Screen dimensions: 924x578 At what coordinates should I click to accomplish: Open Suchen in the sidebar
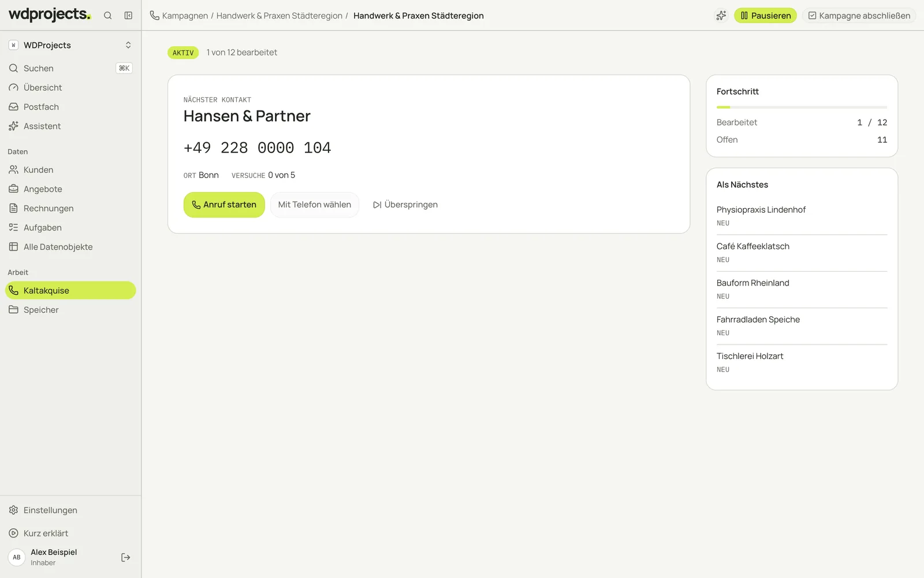[70, 68]
